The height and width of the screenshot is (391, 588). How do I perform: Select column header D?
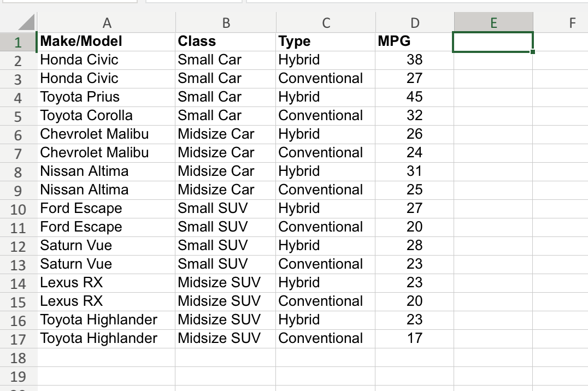[x=414, y=22]
